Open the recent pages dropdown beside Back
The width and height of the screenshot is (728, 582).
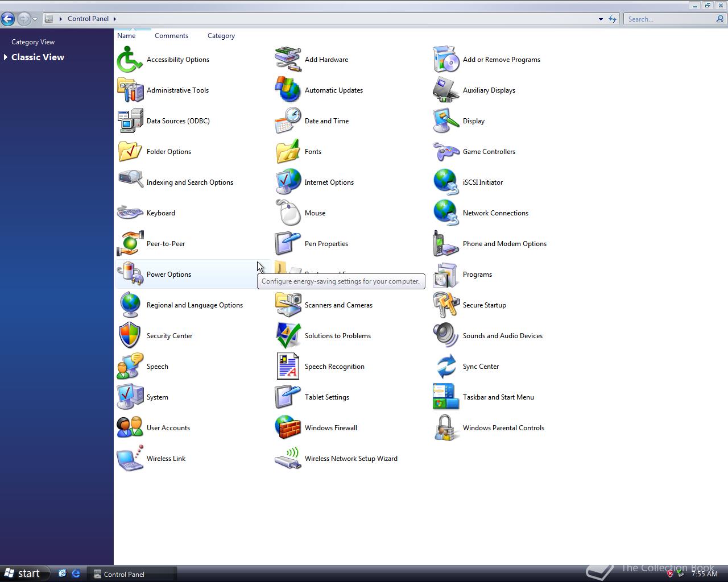(x=34, y=19)
